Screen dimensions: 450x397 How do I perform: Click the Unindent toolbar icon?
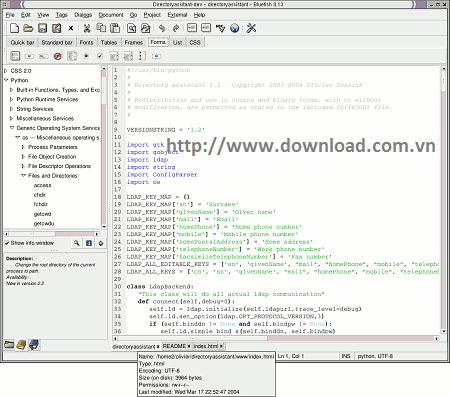[192, 28]
